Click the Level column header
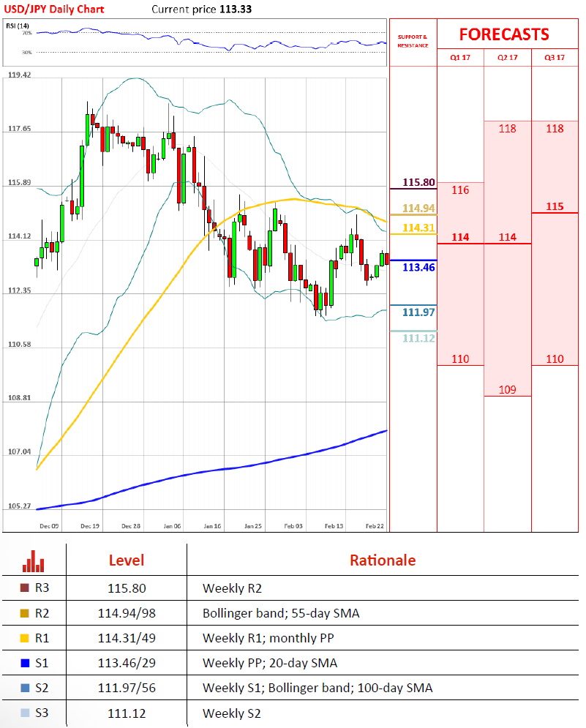 pos(127,560)
